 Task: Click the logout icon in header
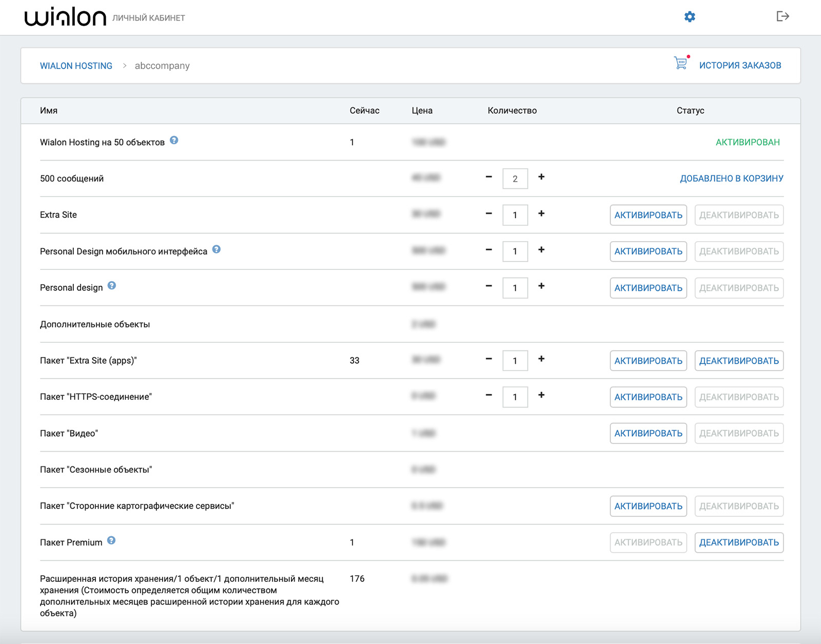point(783,16)
